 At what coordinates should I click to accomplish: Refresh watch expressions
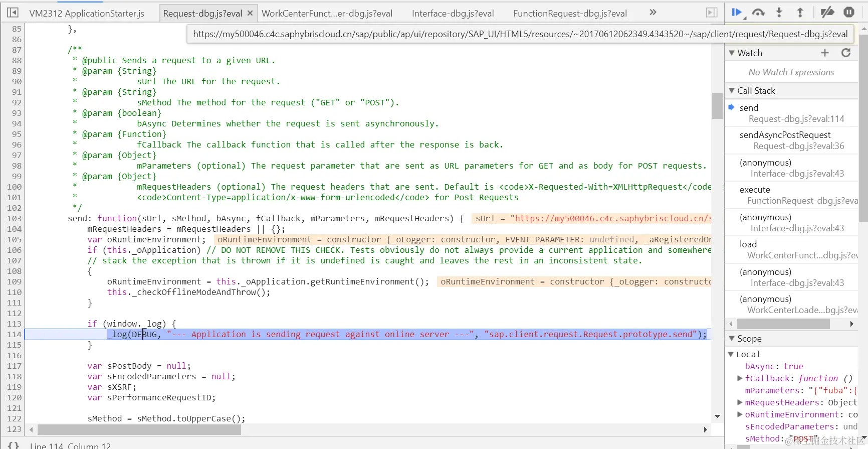(846, 53)
